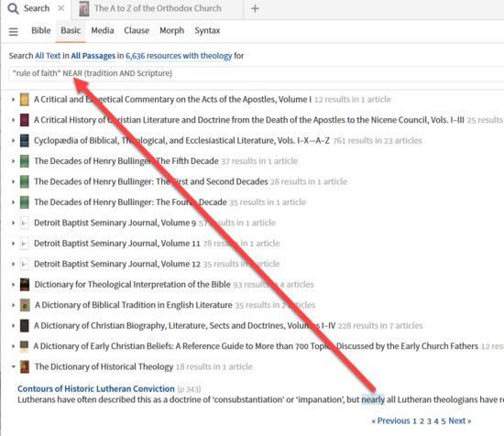Select the Morph search tab
This screenshot has height=436, width=504.
pos(172,30)
